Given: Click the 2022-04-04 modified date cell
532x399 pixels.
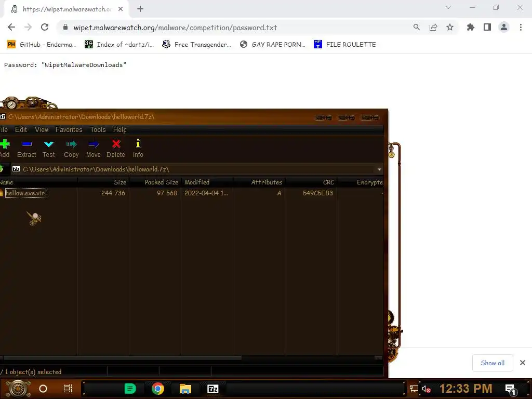Looking at the screenshot, I should click(x=206, y=193).
